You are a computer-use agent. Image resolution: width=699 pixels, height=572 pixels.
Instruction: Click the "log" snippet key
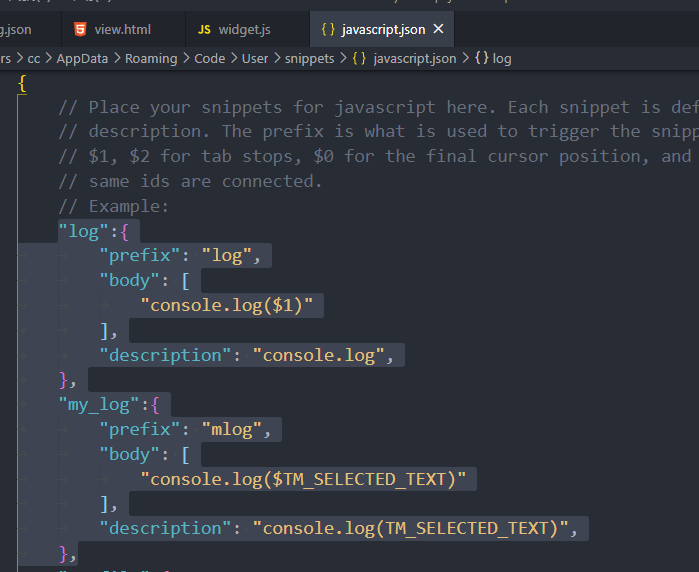[x=83, y=232]
